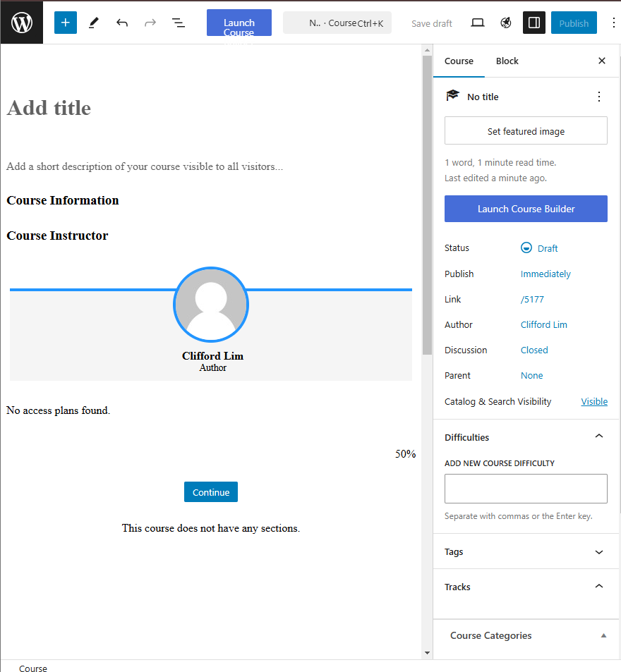Click the Add title field
This screenshot has height=672, width=621.
click(49, 108)
